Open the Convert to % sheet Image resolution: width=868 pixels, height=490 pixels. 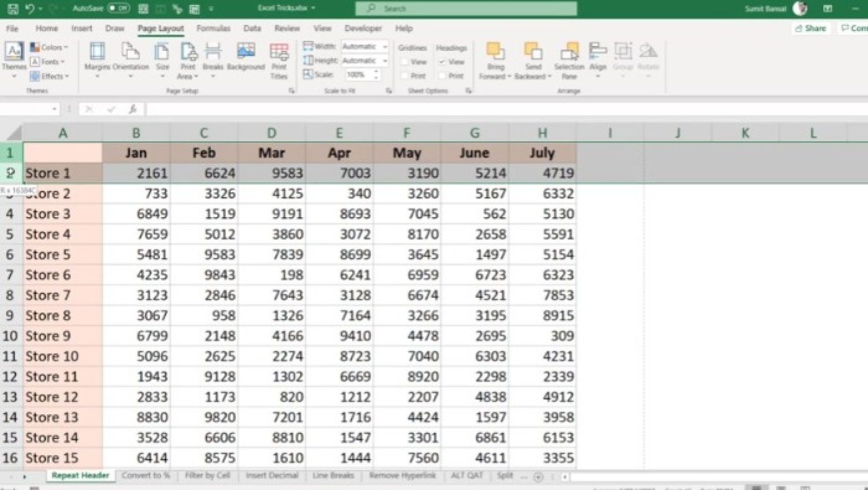pos(146,475)
